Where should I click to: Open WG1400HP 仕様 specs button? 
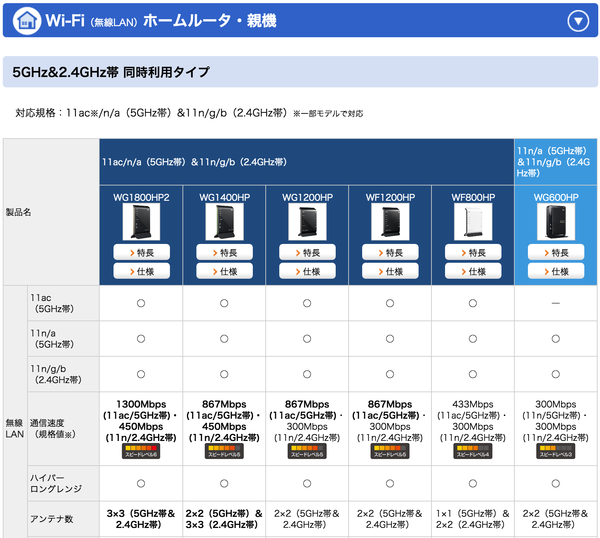point(224,271)
